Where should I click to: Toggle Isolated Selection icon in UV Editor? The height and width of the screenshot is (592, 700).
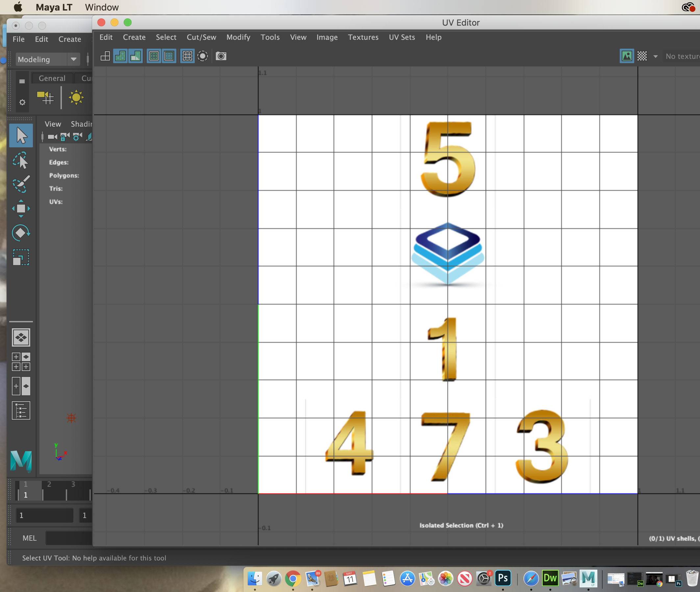[203, 56]
